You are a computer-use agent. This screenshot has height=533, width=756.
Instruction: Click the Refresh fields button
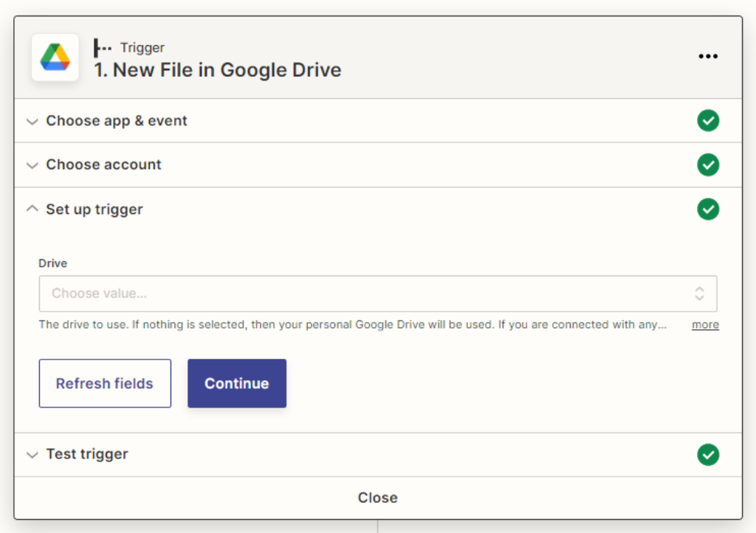(105, 383)
